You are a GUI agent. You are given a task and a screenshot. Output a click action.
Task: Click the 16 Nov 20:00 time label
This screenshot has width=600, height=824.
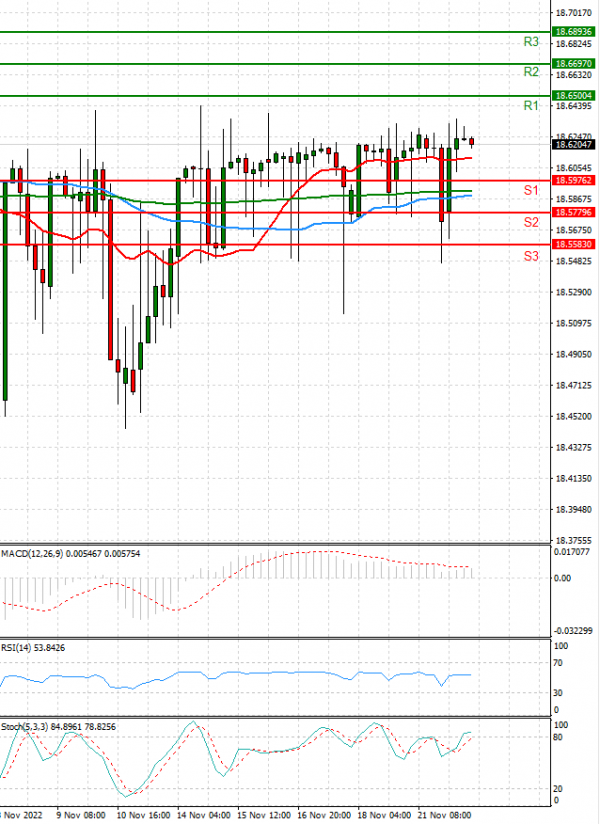point(324,815)
